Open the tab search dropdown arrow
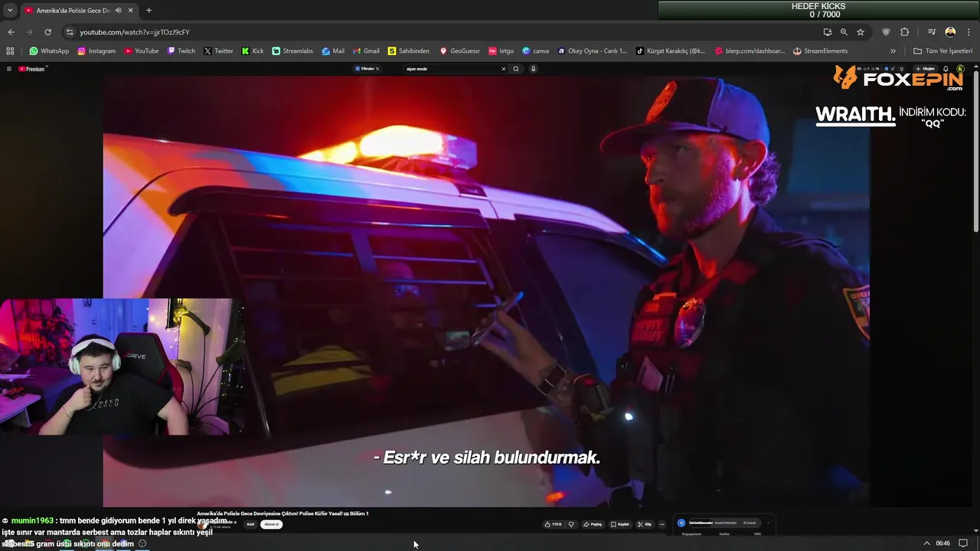Screen dimensions: 980x551 pyautogui.click(x=10, y=11)
